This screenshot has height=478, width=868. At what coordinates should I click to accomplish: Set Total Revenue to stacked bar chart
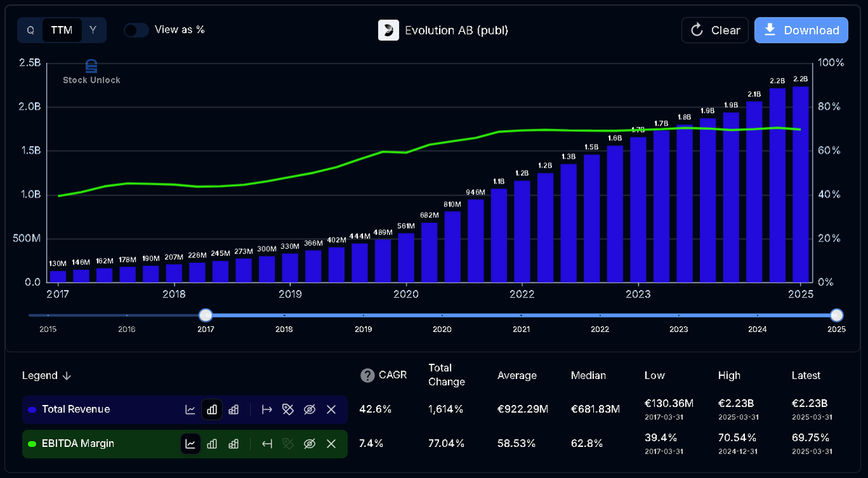234,409
